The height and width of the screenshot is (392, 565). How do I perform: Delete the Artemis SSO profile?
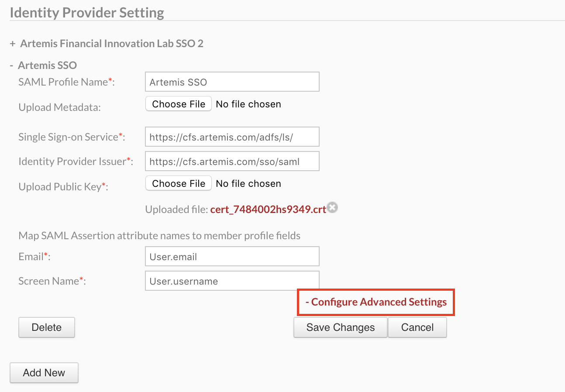(47, 327)
